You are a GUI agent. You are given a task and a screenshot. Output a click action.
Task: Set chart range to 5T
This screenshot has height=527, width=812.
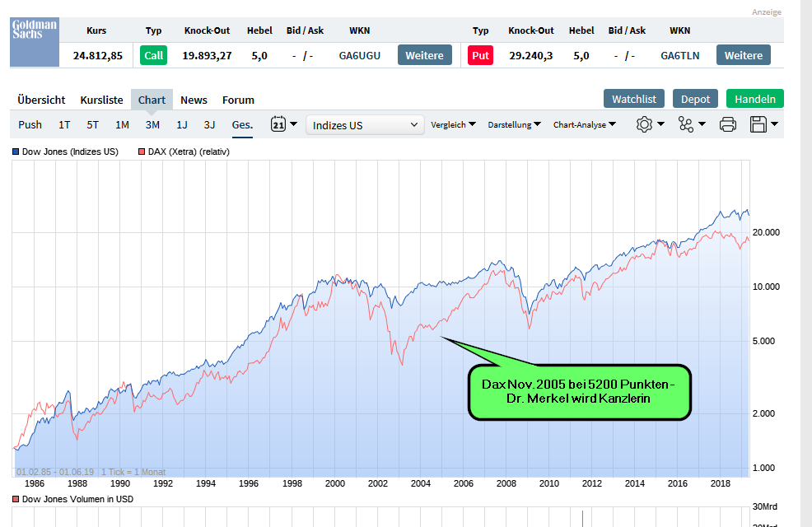(93, 125)
